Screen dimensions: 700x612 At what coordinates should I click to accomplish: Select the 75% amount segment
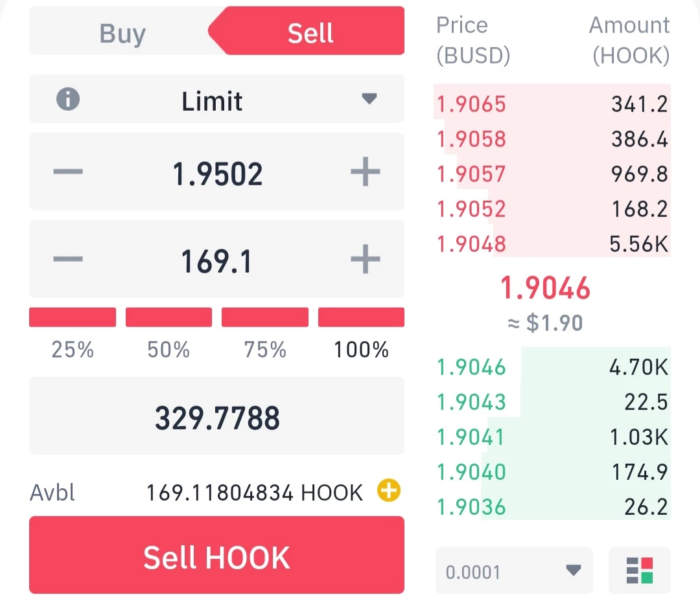[x=264, y=317]
